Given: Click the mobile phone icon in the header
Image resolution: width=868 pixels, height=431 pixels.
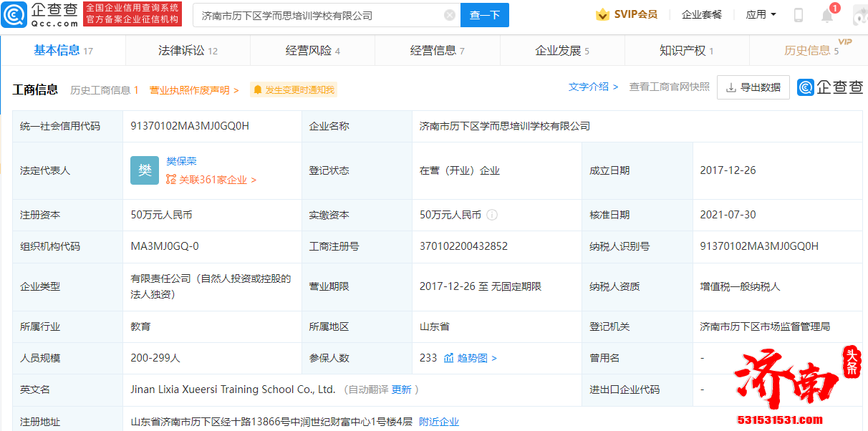Looking at the screenshot, I should pos(799,15).
